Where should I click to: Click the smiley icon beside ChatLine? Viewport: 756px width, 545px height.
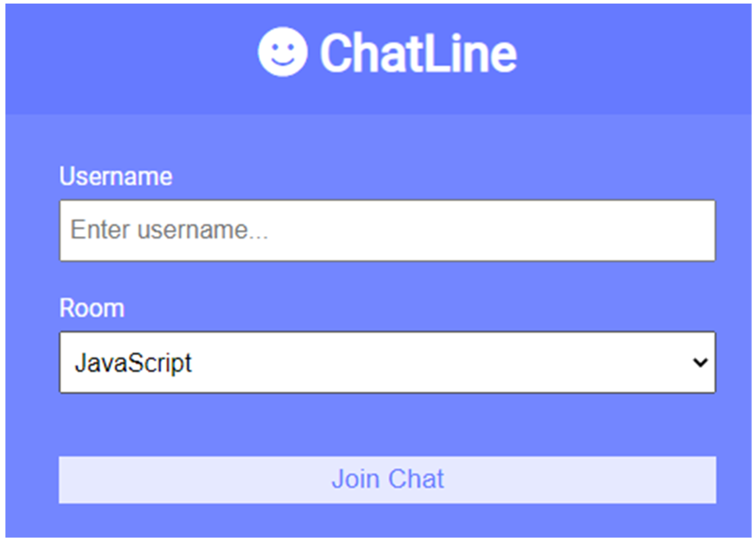[283, 52]
